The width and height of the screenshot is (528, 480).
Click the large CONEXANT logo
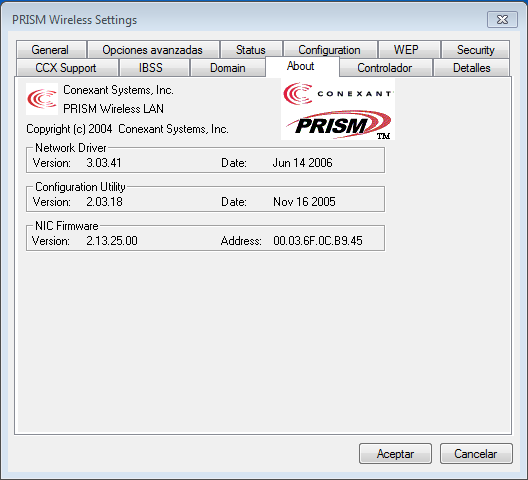point(338,93)
